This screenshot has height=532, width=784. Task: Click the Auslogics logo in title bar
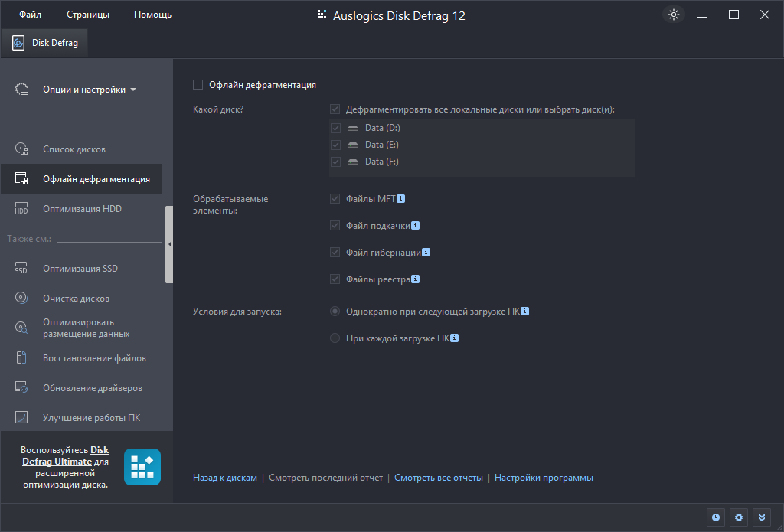pos(322,15)
